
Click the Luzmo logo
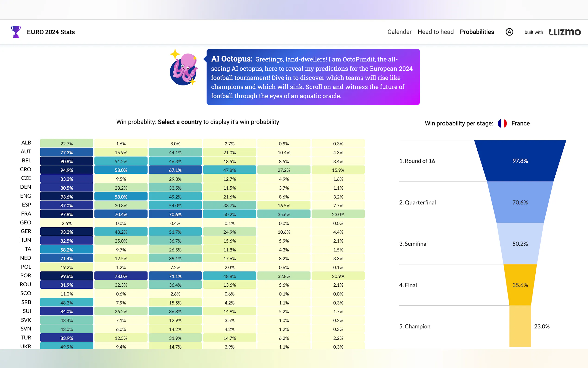click(565, 32)
